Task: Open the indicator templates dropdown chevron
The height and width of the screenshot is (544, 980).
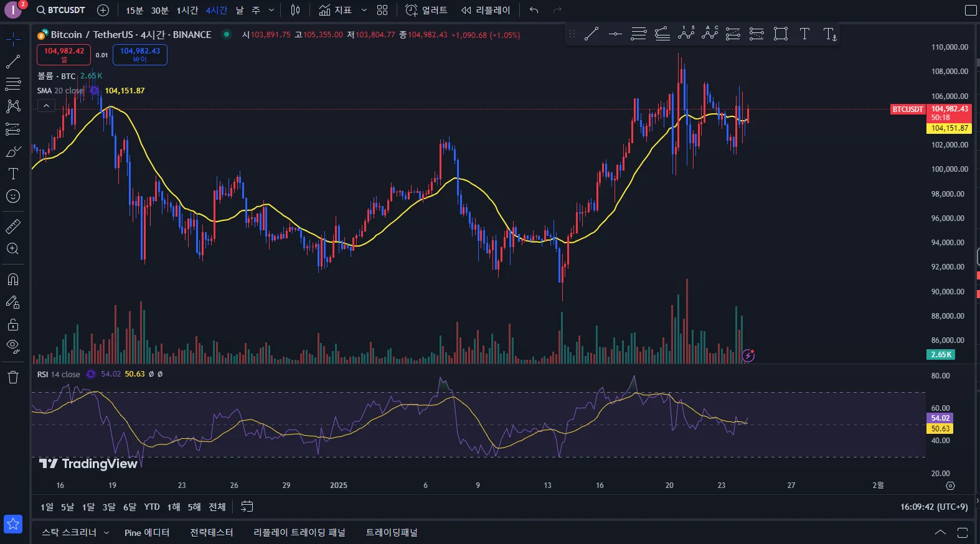Action: coord(364,10)
